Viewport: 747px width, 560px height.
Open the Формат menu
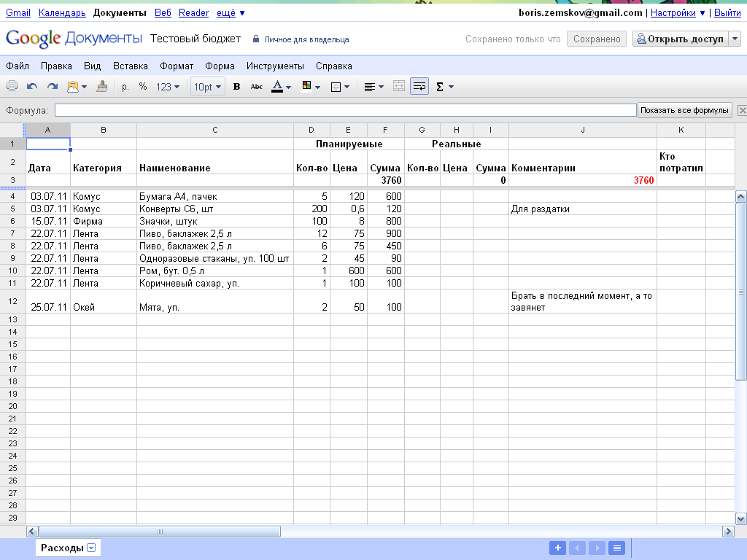(x=177, y=66)
